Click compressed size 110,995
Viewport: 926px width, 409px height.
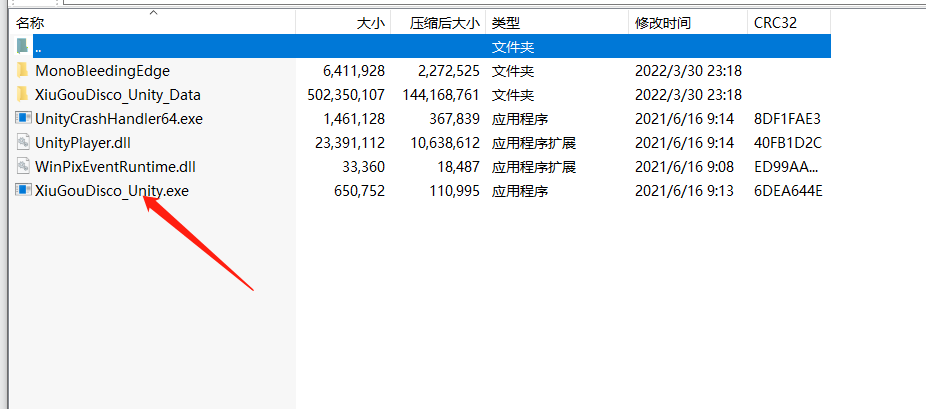(453, 191)
